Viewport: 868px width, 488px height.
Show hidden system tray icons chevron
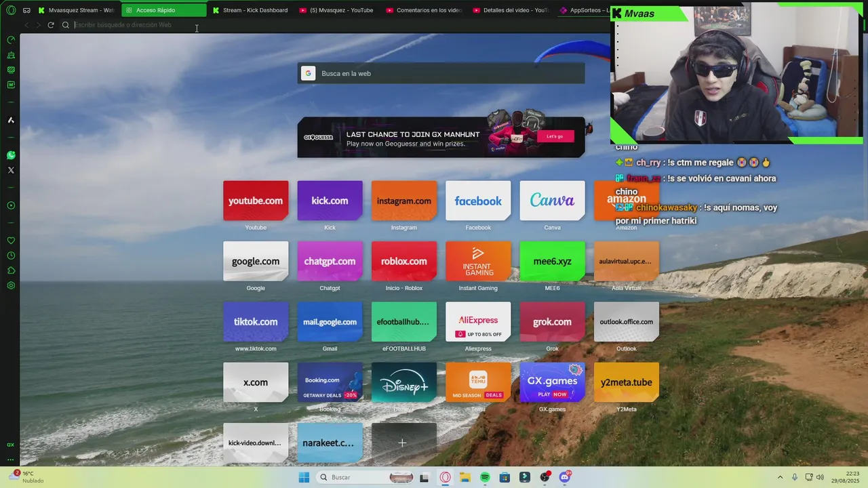click(x=780, y=477)
